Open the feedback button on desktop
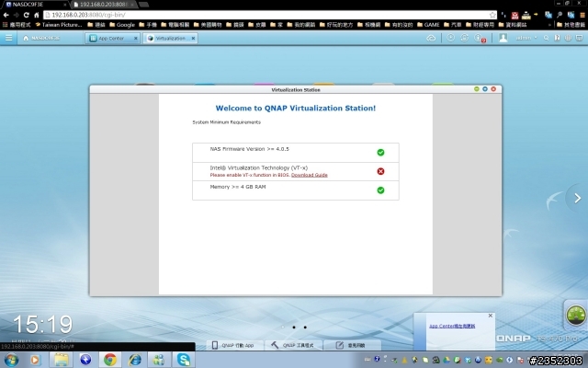The width and height of the screenshot is (588, 368). [352, 345]
